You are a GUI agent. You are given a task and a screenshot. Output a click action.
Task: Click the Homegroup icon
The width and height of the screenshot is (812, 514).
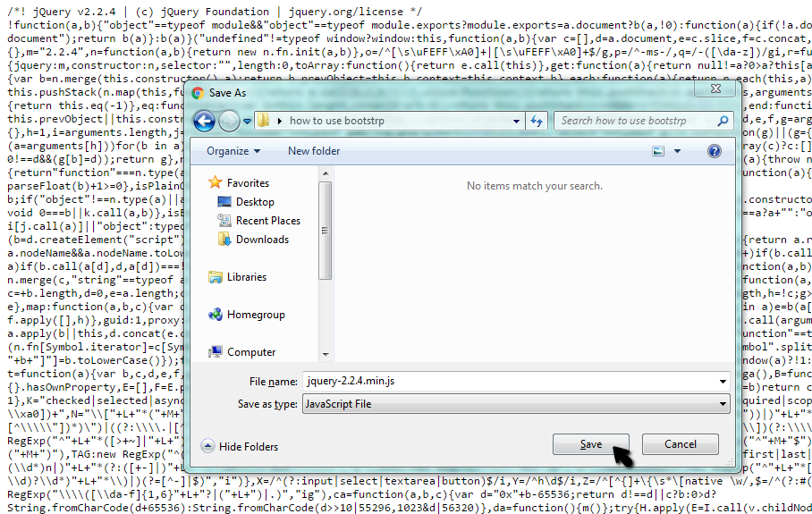[215, 315]
